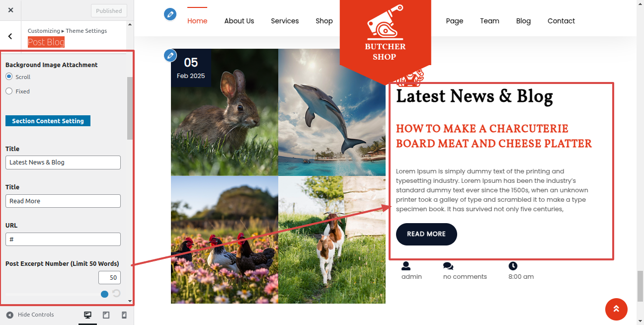
Task: Switch to tablet preview device icon
Action: coord(106,315)
